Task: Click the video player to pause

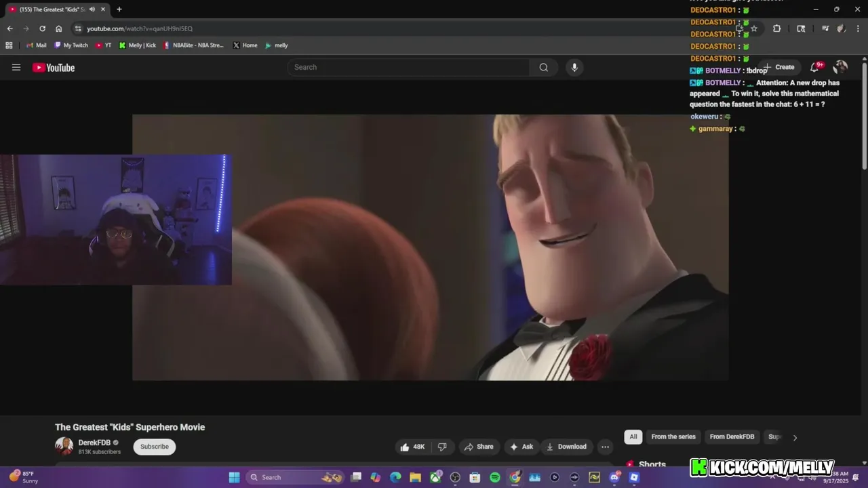Action: pos(431,247)
